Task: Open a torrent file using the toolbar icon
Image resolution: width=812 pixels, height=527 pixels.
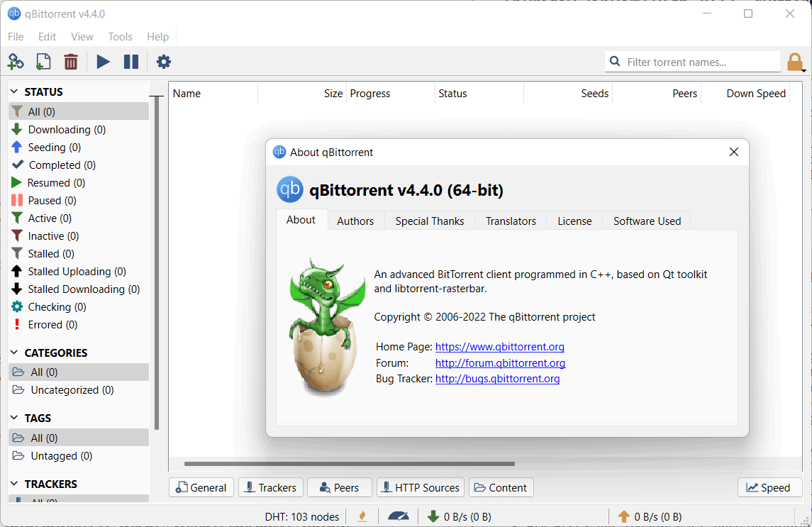Action: (x=43, y=62)
